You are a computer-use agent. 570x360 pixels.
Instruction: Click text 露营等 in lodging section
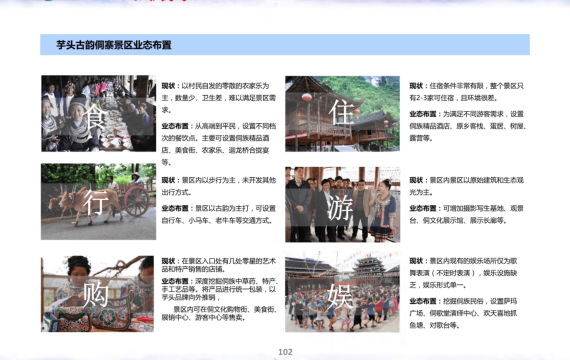coord(420,138)
